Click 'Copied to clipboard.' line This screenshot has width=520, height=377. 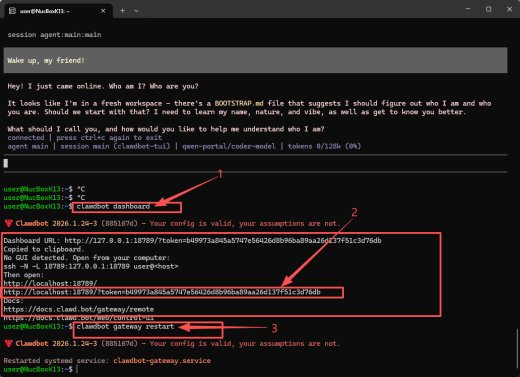pos(44,249)
